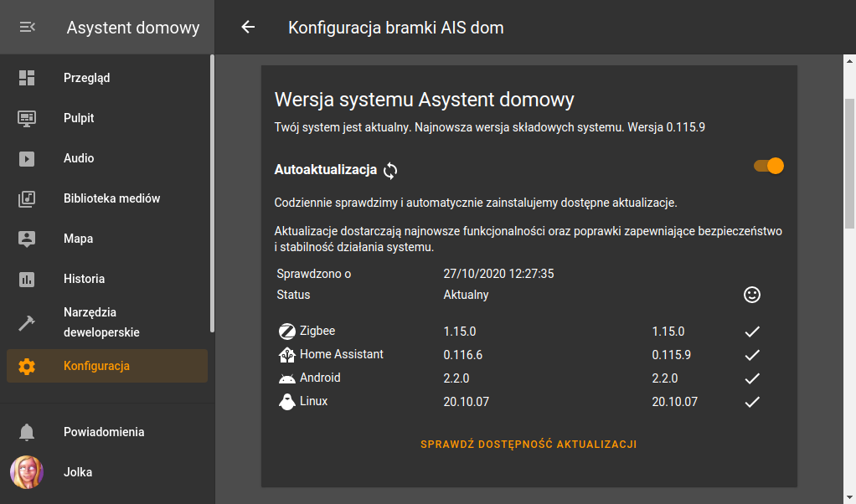The height and width of the screenshot is (504, 856).
Task: Click the Aktualny status value
Action: click(466, 295)
